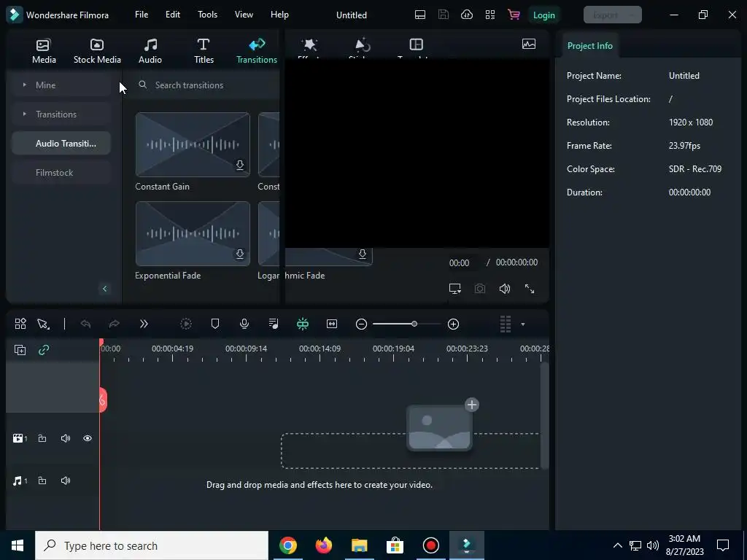Enter fullscreen preview
Image resolution: width=747 pixels, height=560 pixels.
tap(530, 289)
